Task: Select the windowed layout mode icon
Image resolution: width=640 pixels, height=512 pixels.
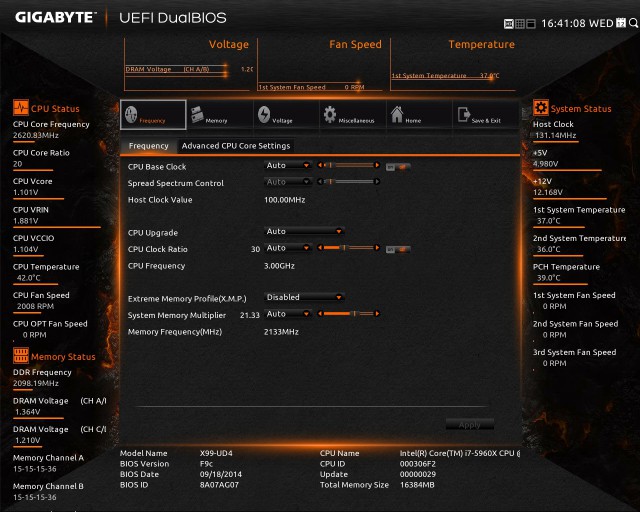Action: point(531,24)
